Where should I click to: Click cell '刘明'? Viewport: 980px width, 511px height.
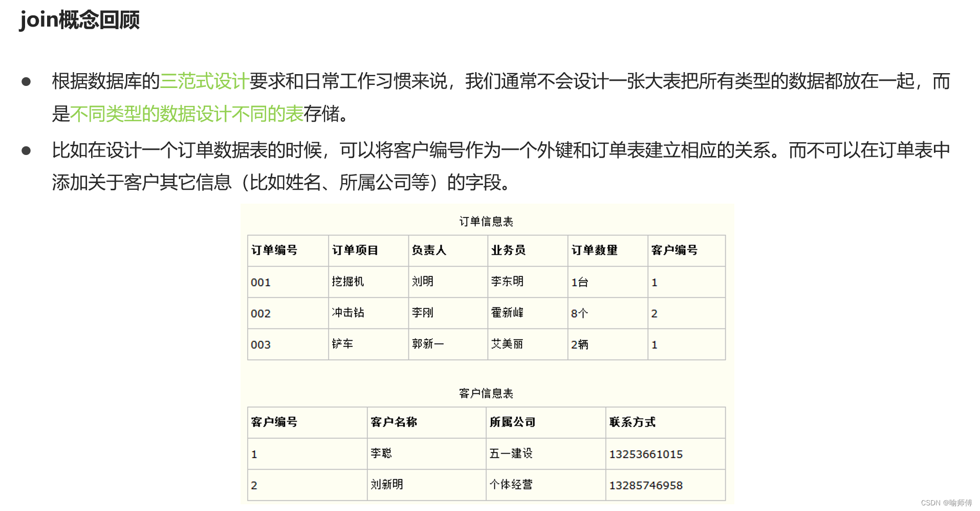tap(448, 282)
